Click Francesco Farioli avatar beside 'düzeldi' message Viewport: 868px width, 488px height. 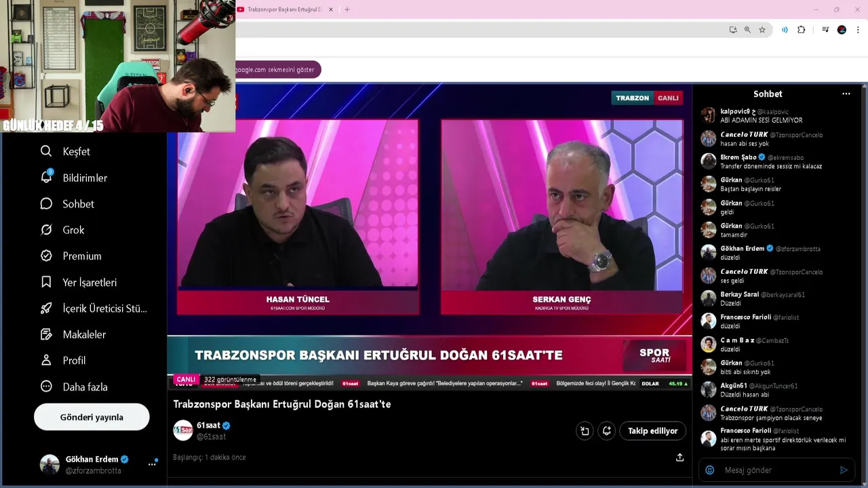[709, 321]
